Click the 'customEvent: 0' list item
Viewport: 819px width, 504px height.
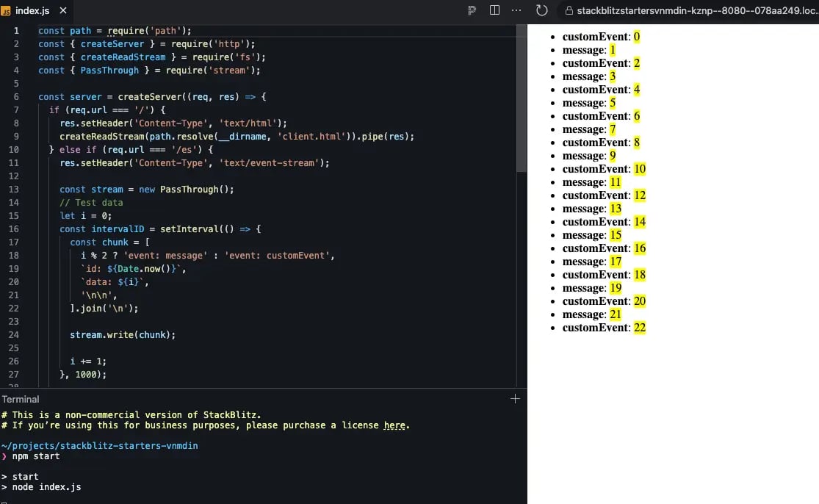pyautogui.click(x=601, y=37)
